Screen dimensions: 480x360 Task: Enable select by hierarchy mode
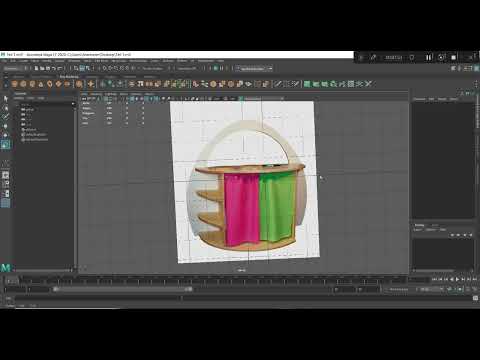pos(76,68)
